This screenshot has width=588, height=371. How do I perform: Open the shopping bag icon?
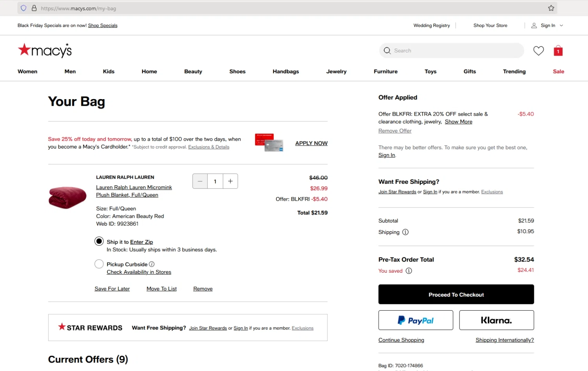tap(558, 51)
